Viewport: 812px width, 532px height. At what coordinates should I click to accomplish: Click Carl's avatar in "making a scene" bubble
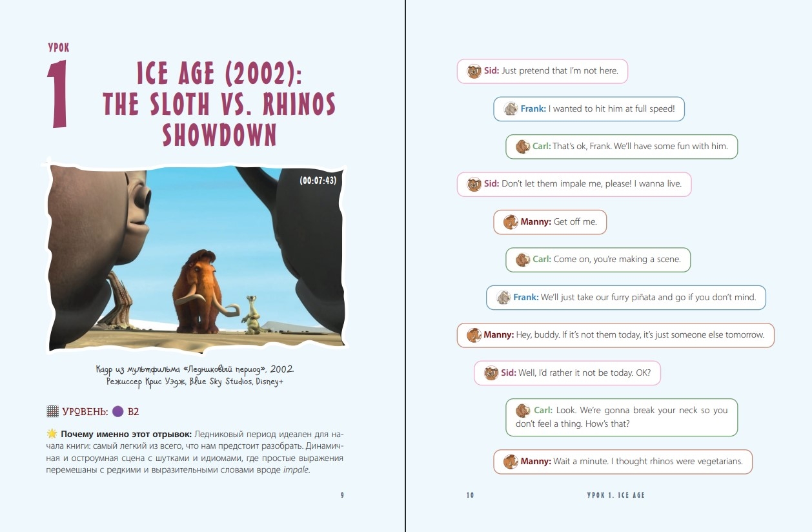click(x=522, y=260)
